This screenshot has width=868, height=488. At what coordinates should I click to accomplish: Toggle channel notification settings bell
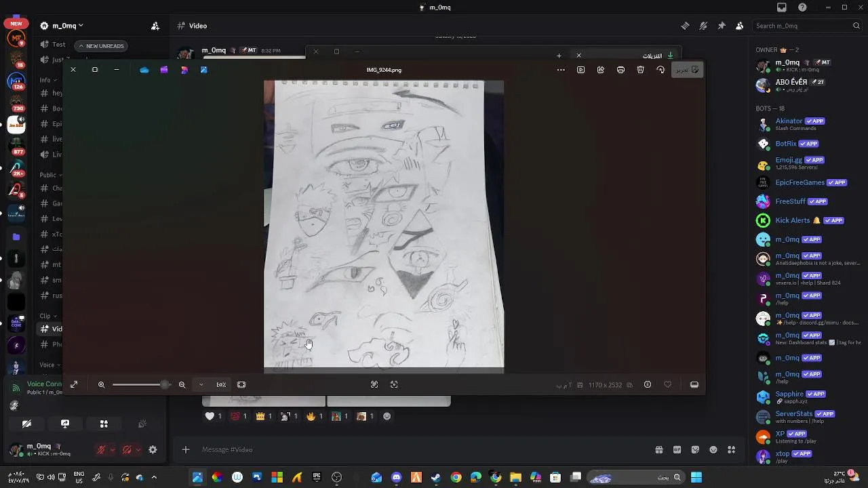tap(703, 26)
